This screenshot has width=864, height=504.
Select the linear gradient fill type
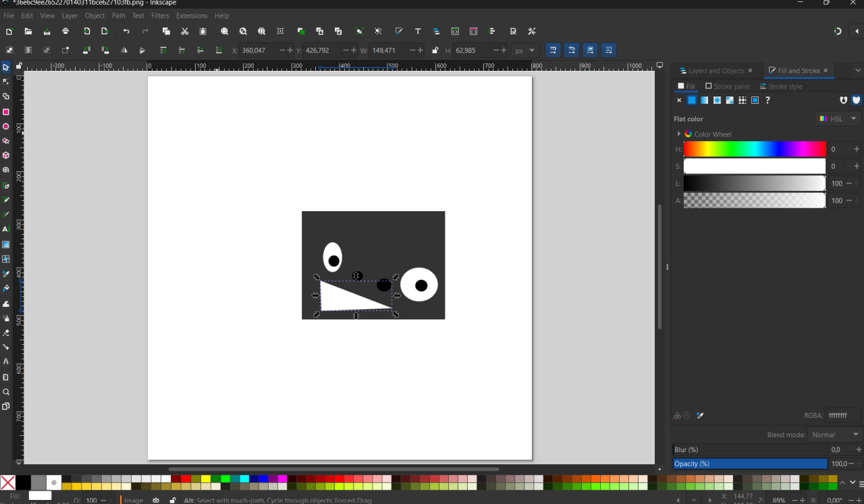point(704,101)
